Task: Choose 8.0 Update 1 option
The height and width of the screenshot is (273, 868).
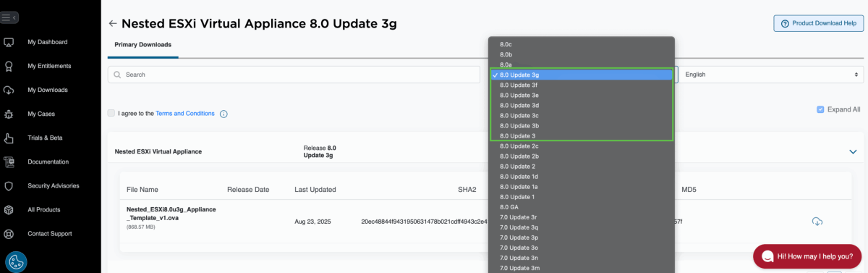Action: pyautogui.click(x=582, y=196)
